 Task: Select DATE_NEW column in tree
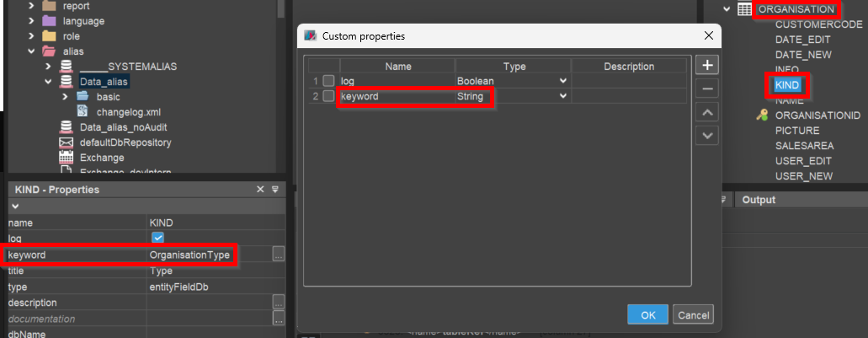tap(803, 55)
